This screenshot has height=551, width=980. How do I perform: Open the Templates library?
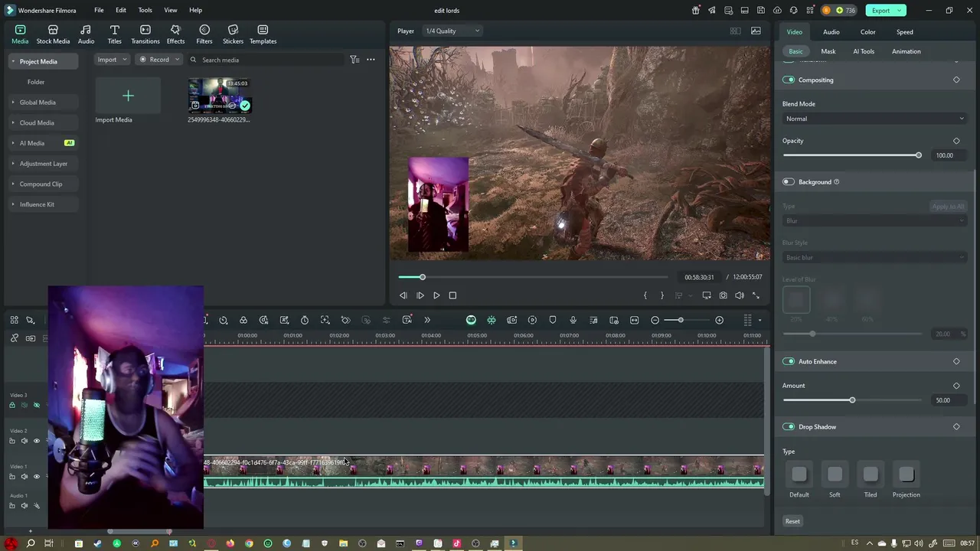(263, 34)
